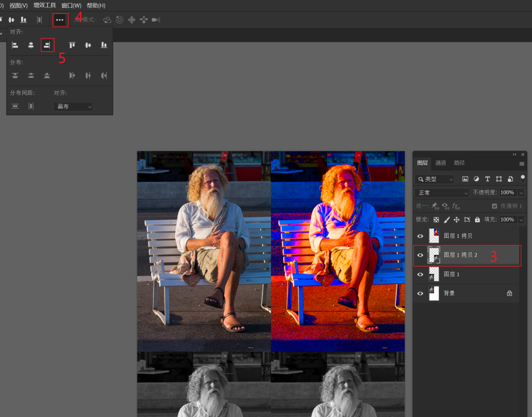Switch to the 通道 tab
This screenshot has width=532, height=417.
(440, 163)
